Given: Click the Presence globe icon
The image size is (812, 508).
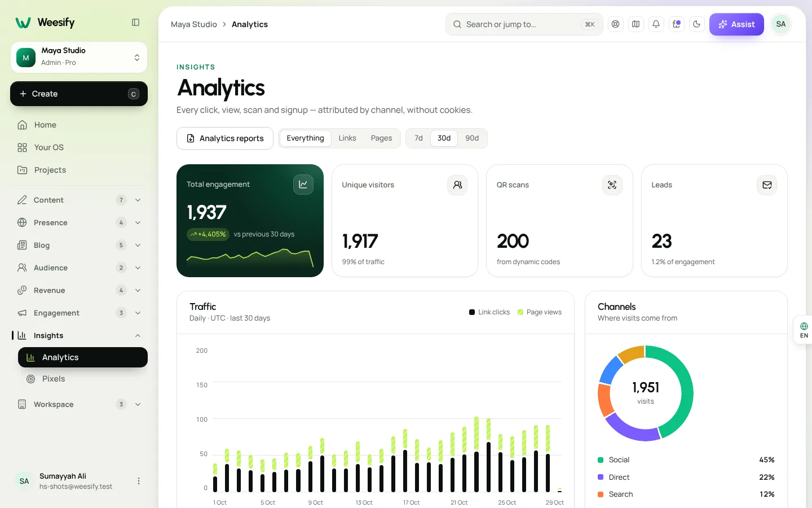Looking at the screenshot, I should [x=22, y=222].
